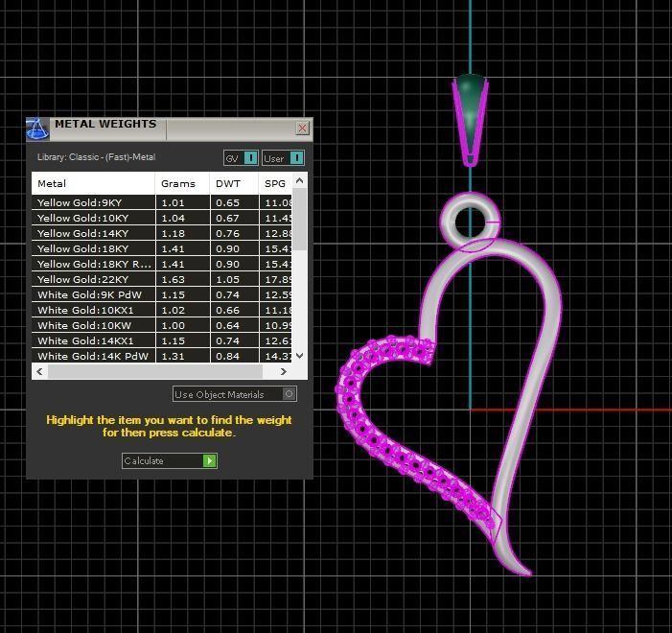Viewport: 672px width, 633px height.
Task: Select White Gold:9K PdW row
Action: click(x=162, y=294)
